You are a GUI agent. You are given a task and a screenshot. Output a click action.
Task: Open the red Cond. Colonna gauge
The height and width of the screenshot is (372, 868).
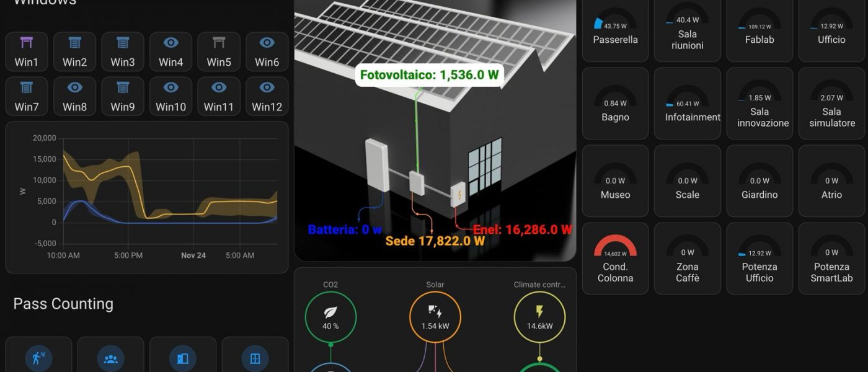[615, 246]
